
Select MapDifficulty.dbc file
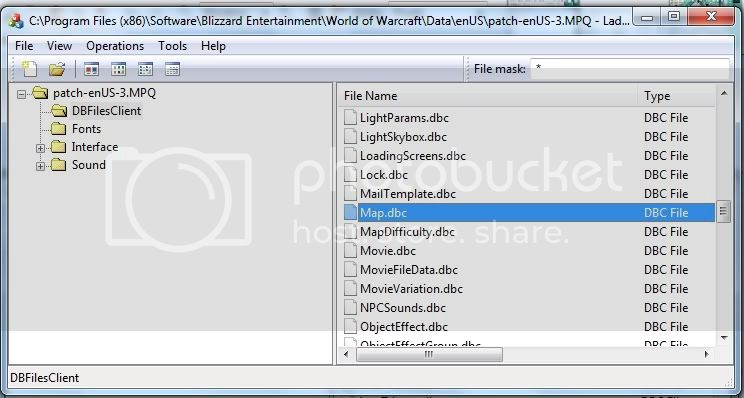tap(408, 231)
